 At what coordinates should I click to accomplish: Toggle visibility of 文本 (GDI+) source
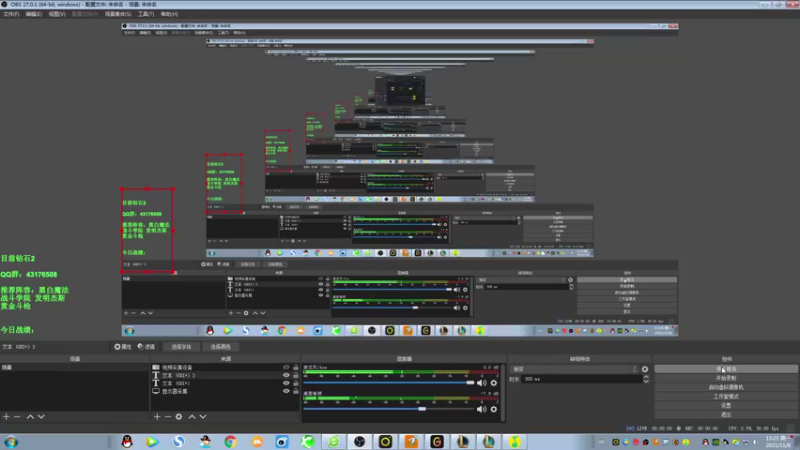pos(286,383)
